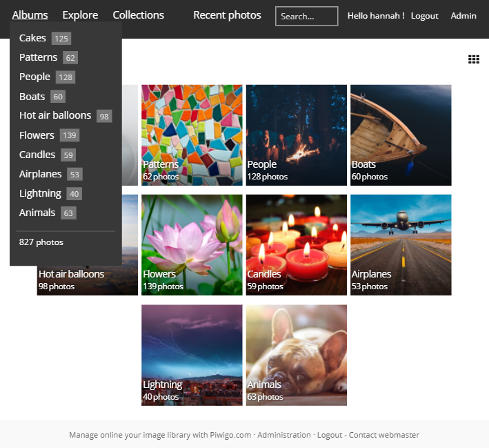Expand the Explore menu
Screen dimensions: 489x448
coord(80,15)
